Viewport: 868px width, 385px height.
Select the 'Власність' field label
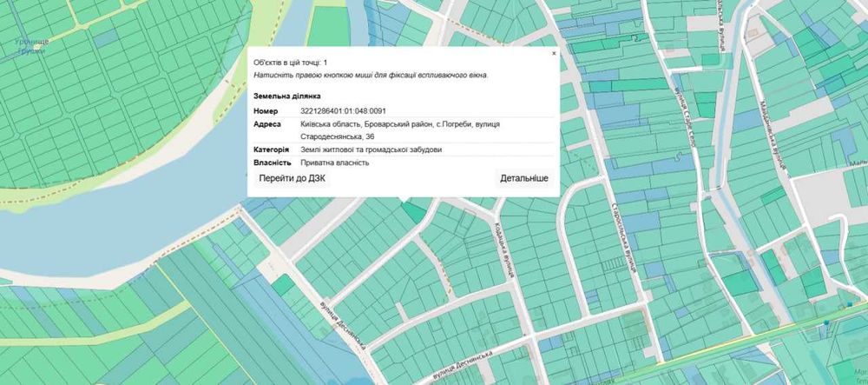tap(273, 163)
